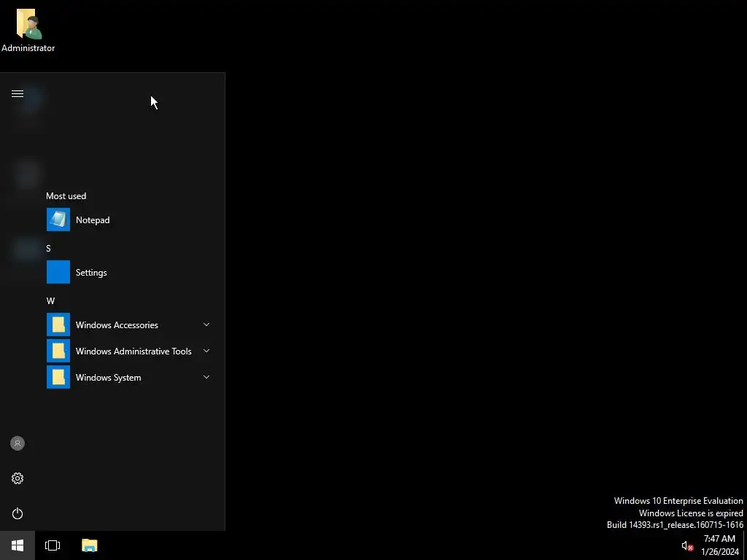This screenshot has width=747, height=560.
Task: Click the Windows Administrative Tools folder icon
Action: pyautogui.click(x=58, y=351)
